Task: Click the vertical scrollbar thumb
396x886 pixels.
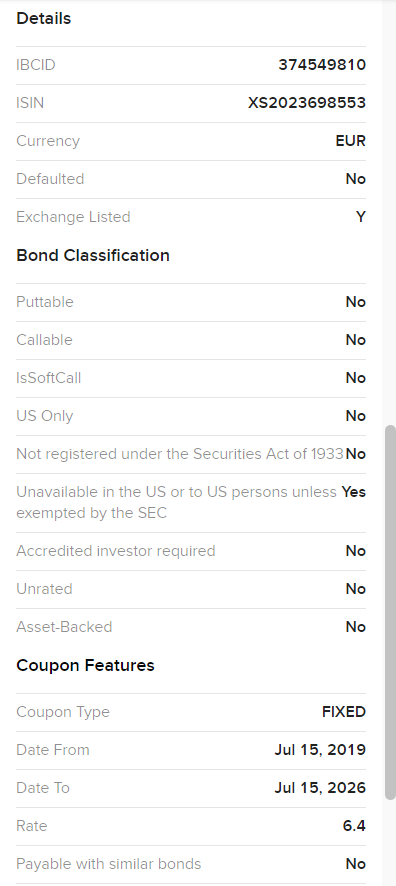Action: click(x=390, y=613)
